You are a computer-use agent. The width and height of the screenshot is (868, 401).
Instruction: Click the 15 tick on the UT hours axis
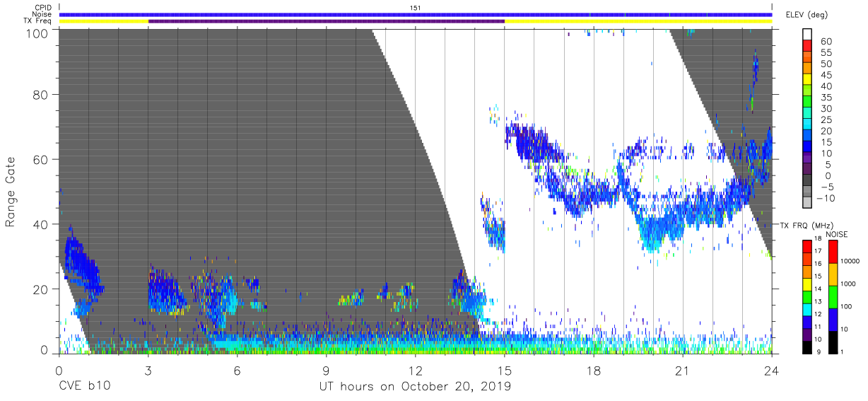tap(505, 370)
